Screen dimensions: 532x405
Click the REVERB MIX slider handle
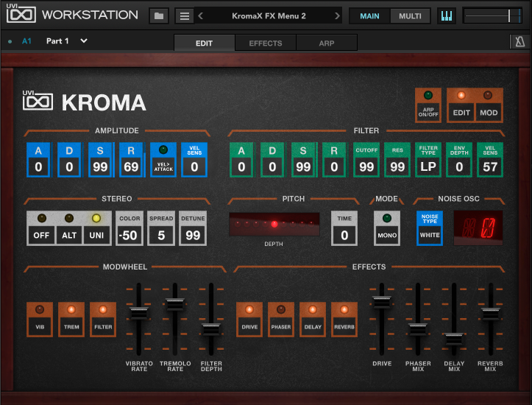click(490, 314)
